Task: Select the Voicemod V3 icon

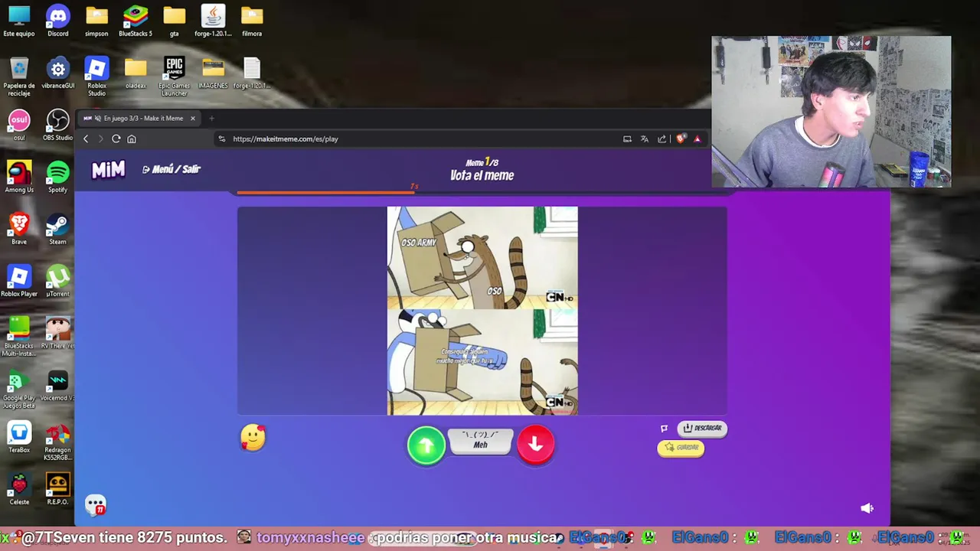Action: (58, 385)
